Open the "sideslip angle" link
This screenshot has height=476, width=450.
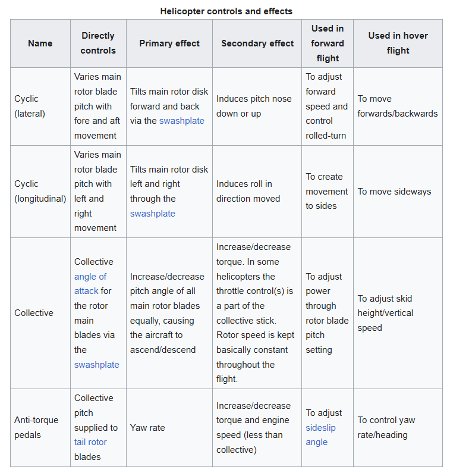[320, 435]
